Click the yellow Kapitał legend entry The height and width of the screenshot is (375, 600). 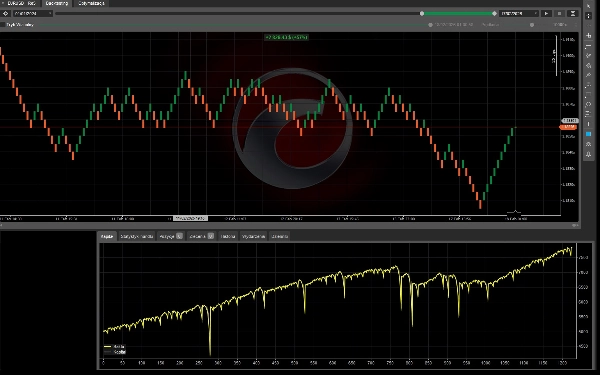114,347
